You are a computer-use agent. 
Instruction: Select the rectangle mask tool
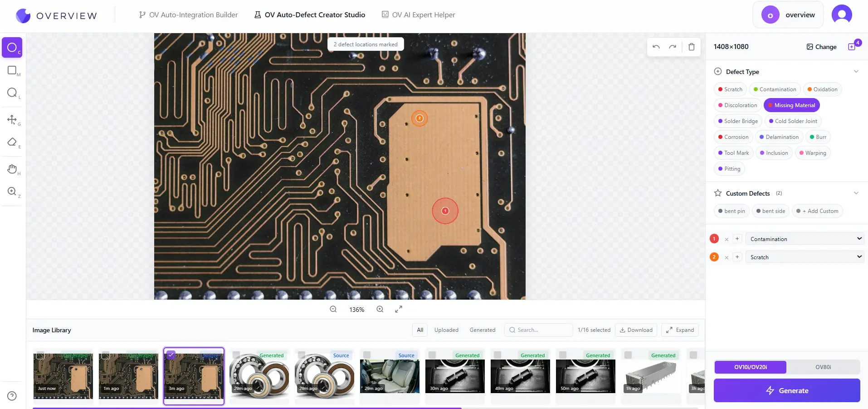12,70
